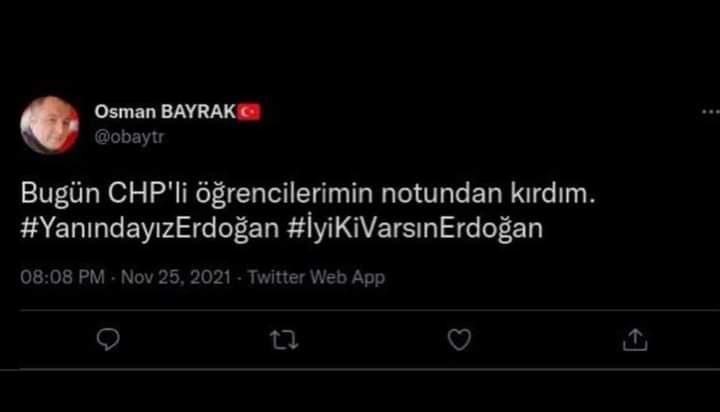Viewport: 720px width, 412px height.
Task: Retweet this post using the arrows icon
Action: point(284,340)
